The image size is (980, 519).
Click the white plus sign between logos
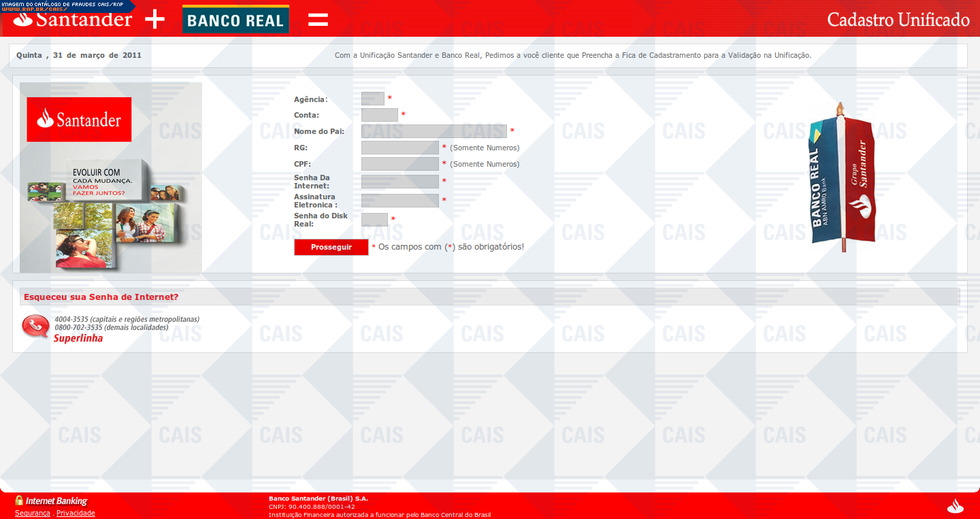(x=155, y=19)
